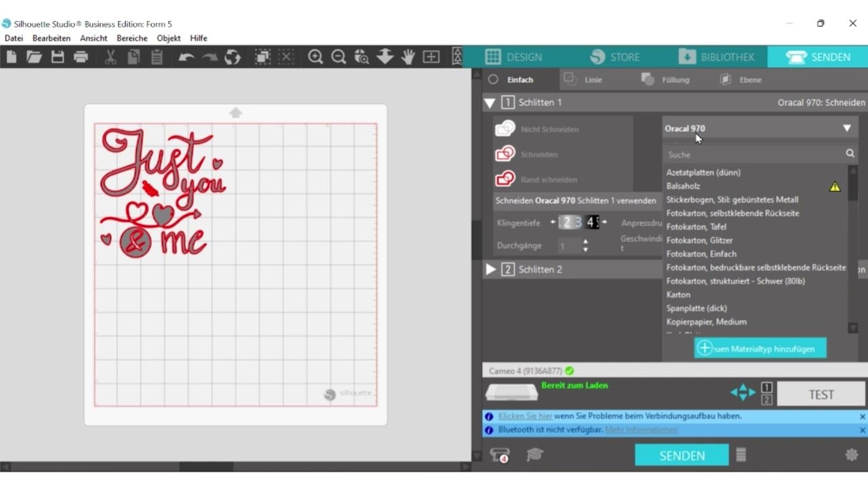
Task: Click the search magnifier in material search
Action: [850, 154]
